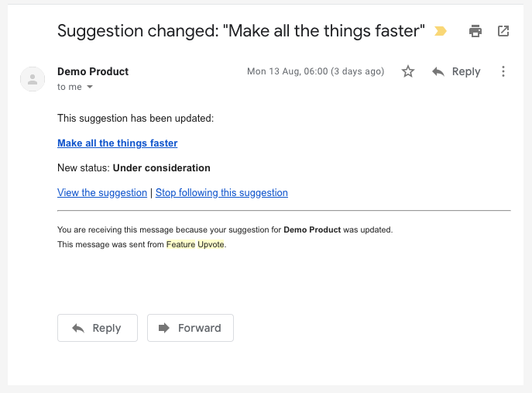This screenshot has height=393, width=532.
Task: Click 'View the suggestion' link
Action: (x=102, y=192)
